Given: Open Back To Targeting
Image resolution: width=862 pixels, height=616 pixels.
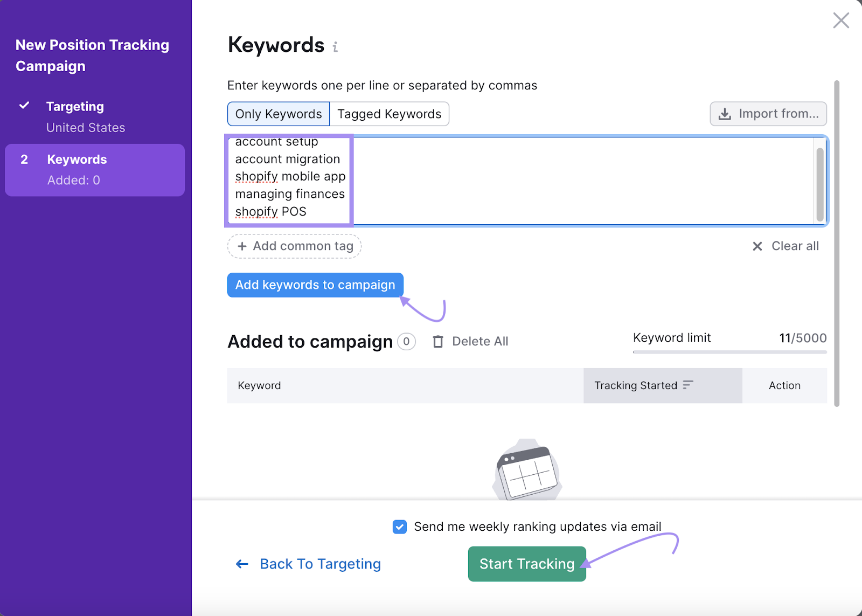Looking at the screenshot, I should (320, 564).
